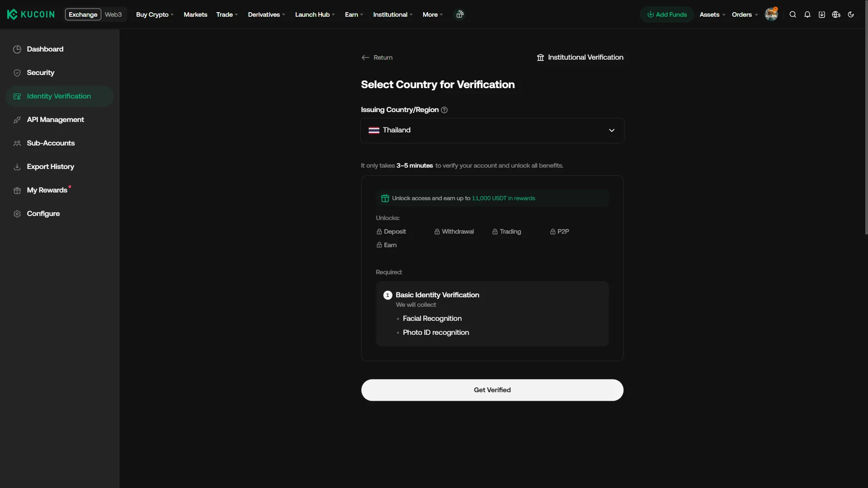This screenshot has width=868, height=488.
Task: Open Sub-Accounts in sidebar
Action: pos(59,143)
